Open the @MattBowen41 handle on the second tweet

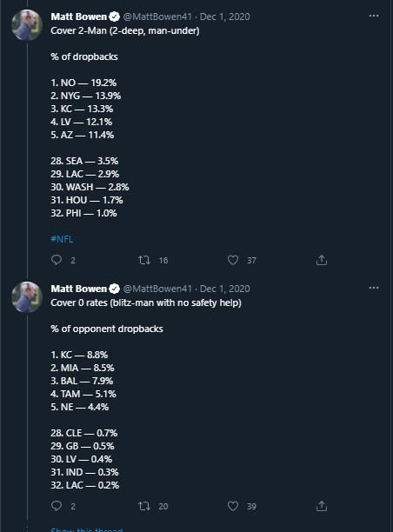(157, 289)
